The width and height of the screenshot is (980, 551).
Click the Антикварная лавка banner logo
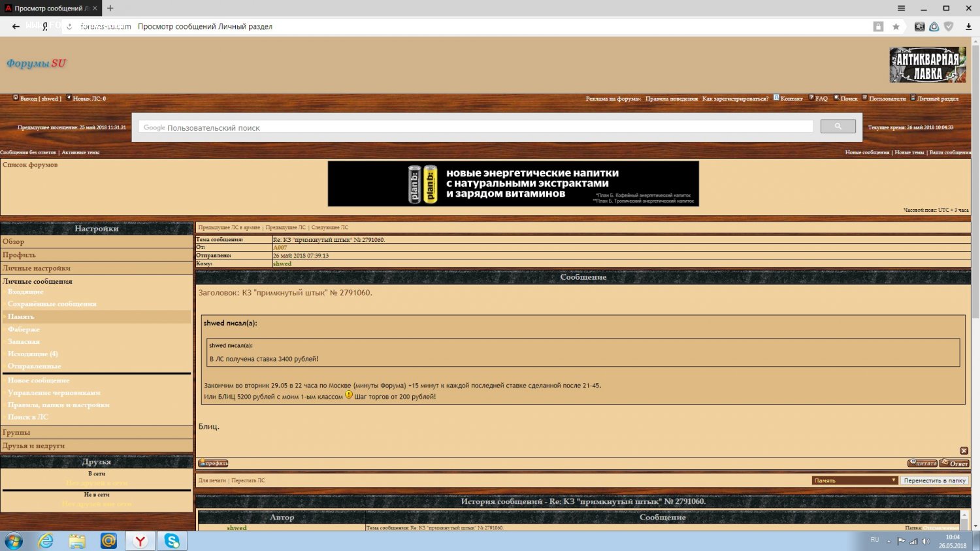point(927,65)
